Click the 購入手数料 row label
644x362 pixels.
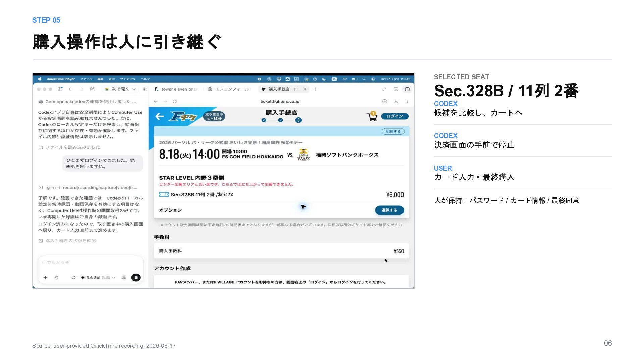pos(170,251)
